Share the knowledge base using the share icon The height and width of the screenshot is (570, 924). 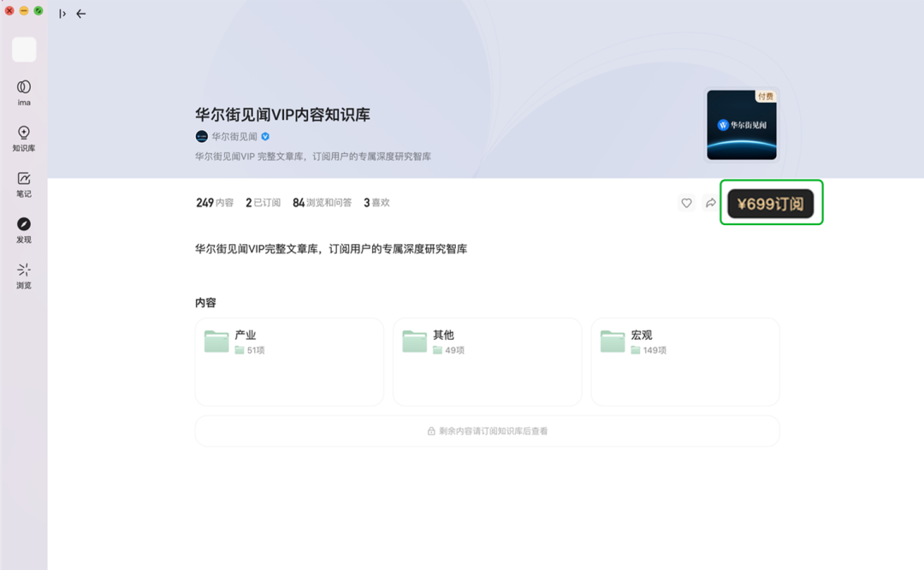click(x=711, y=203)
